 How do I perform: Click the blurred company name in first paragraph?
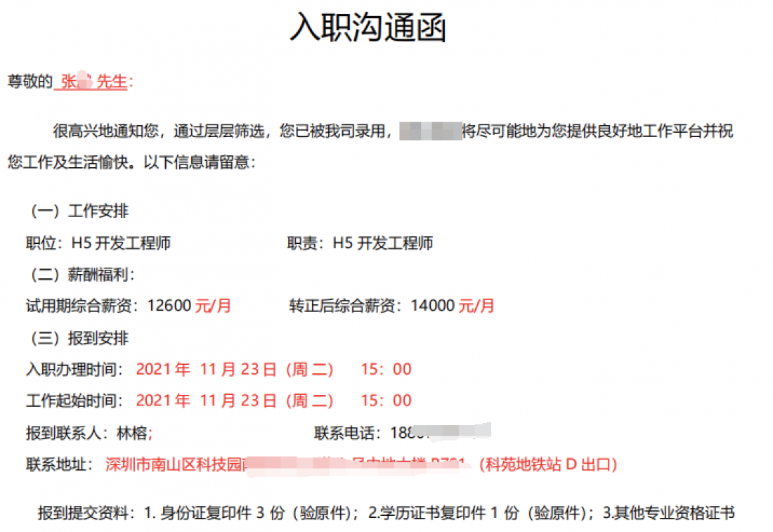pos(430,131)
